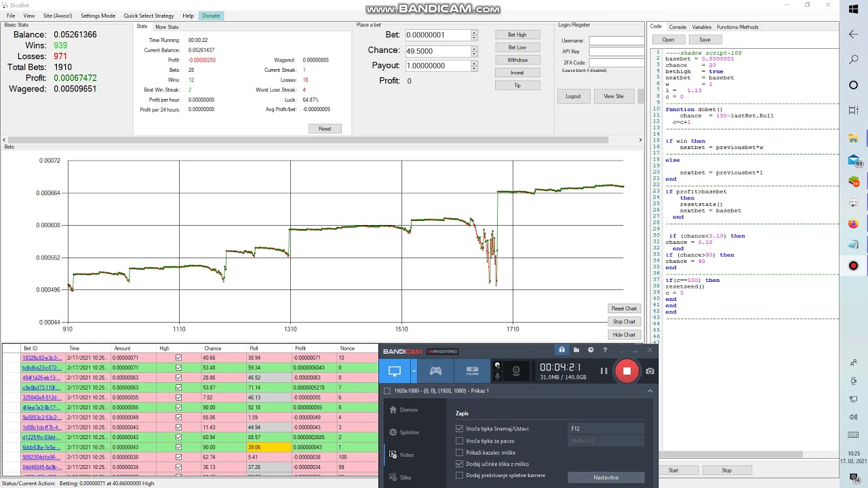Viewport: 868px width, 488px height.
Task: Toggle Bandicam webcam overlay icon
Action: pos(516,371)
